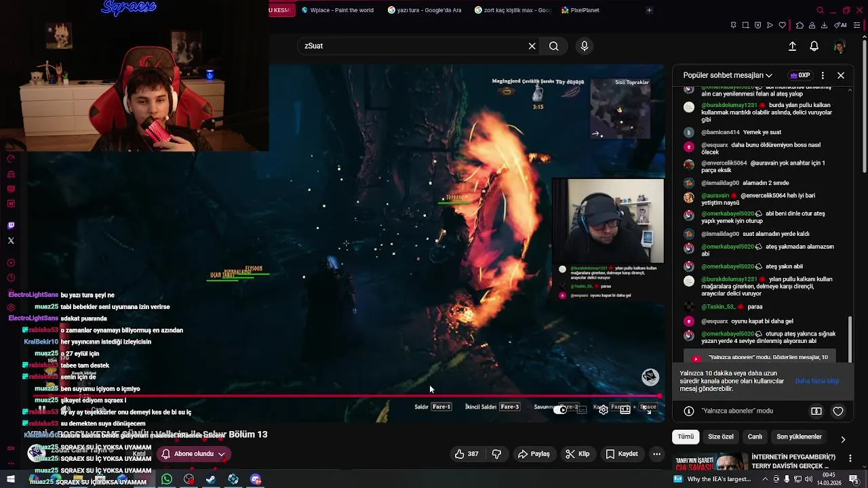Open the 0XP points badge

pyautogui.click(x=800, y=75)
